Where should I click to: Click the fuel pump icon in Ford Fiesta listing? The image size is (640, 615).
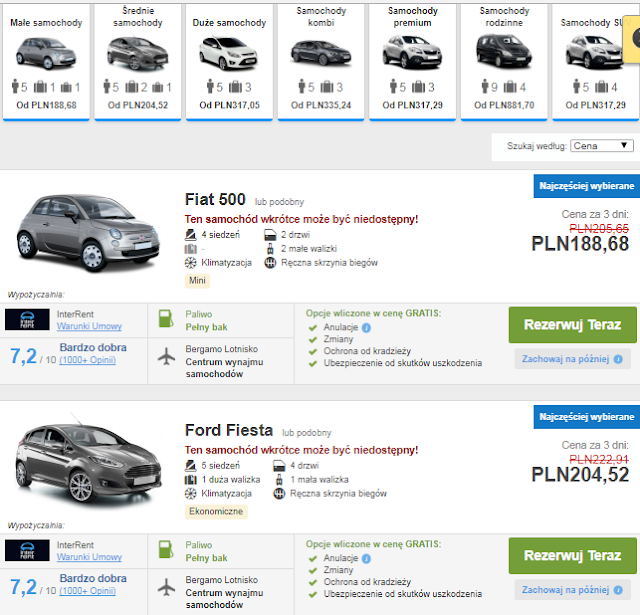click(x=166, y=549)
